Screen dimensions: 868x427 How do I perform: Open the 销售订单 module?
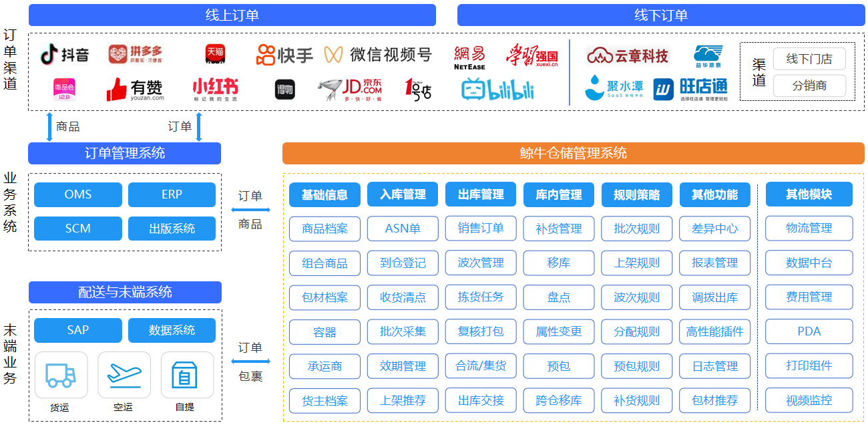(x=481, y=229)
